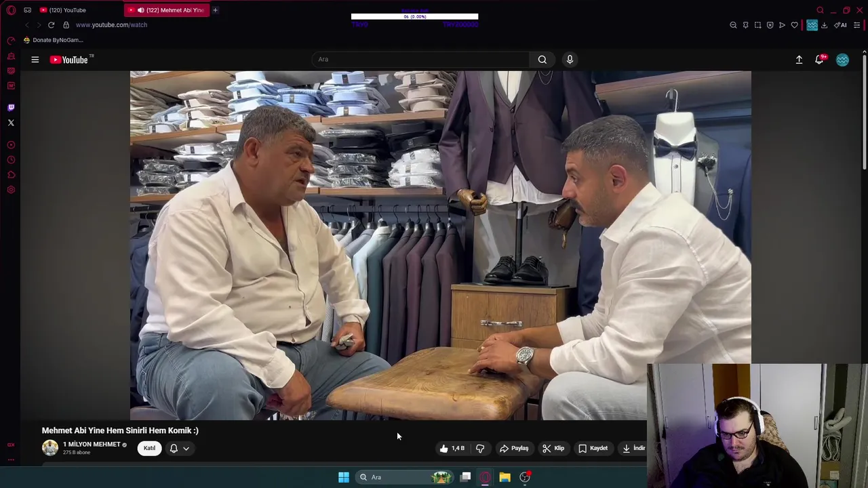Screen dimensions: 868x488
Task: Click the Windows taskbar search box
Action: point(405,477)
